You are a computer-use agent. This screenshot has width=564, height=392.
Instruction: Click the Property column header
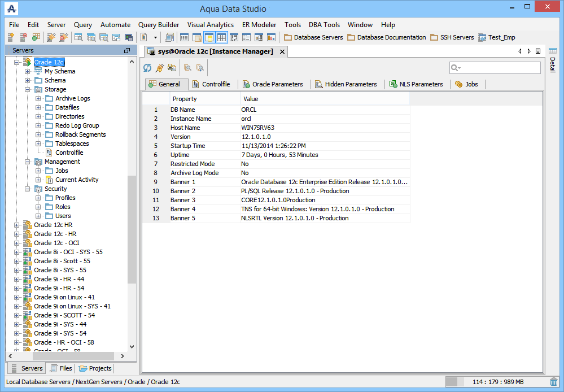[x=205, y=99]
